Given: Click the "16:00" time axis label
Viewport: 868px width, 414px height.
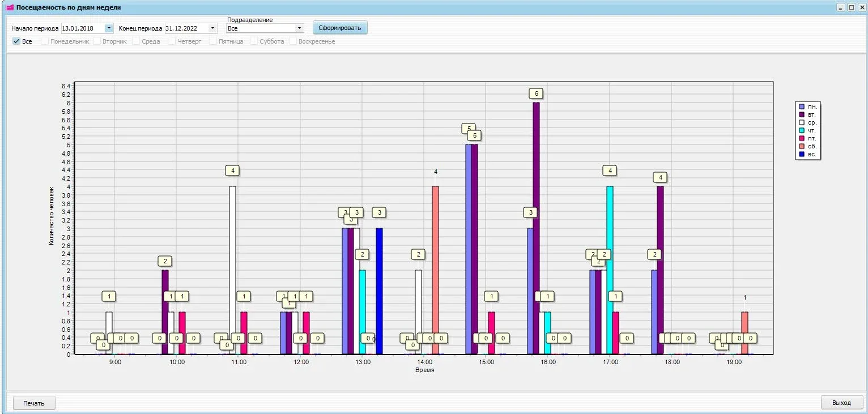Looking at the screenshot, I should coord(548,361).
